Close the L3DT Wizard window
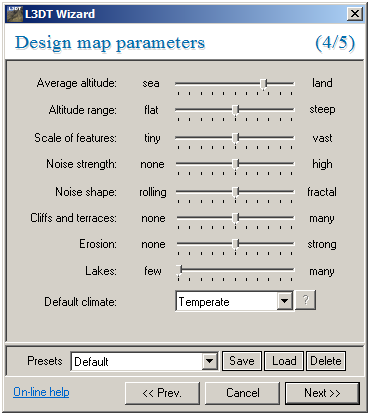The image size is (369, 417). click(x=354, y=14)
